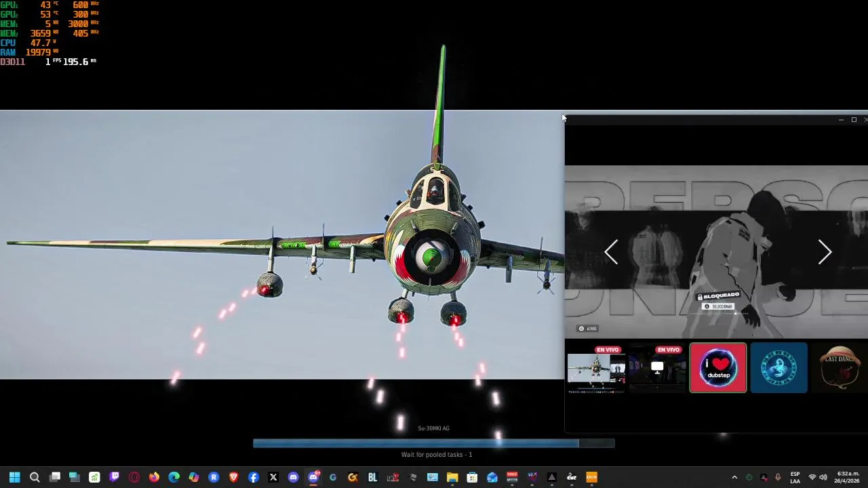
Task: Open Discord from the taskbar
Action: coord(293,477)
